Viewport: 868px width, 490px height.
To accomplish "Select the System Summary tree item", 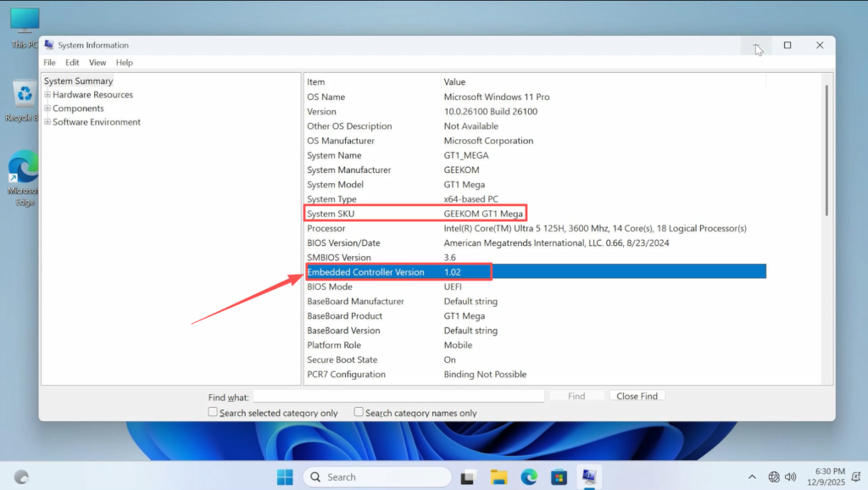I will tap(78, 81).
